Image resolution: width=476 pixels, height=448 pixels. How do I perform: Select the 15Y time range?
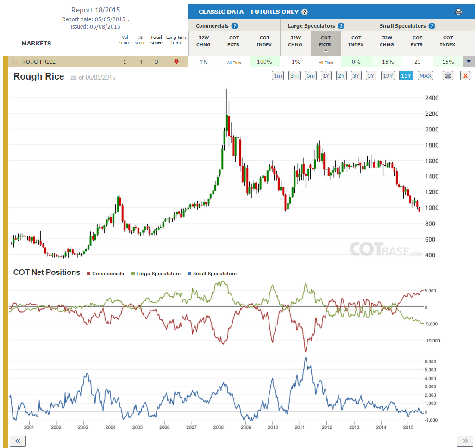click(406, 75)
